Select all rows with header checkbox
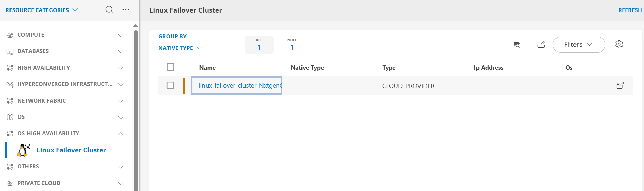Screen dimensions: 644x191 (x=170, y=67)
